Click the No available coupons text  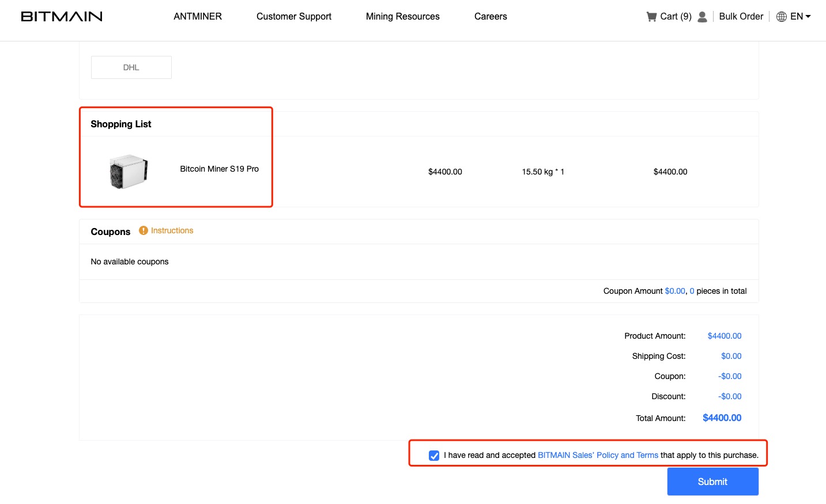click(130, 262)
